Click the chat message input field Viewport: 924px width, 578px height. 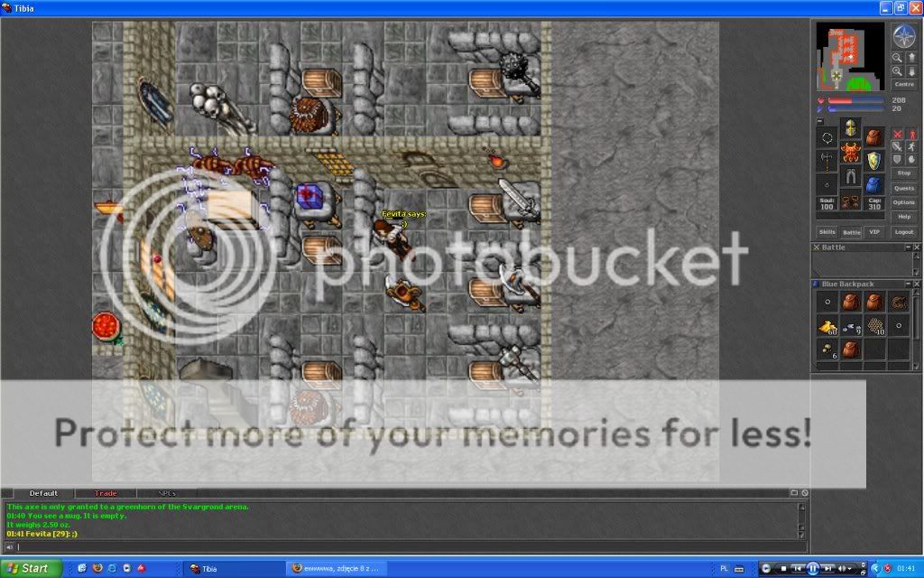[x=411, y=547]
